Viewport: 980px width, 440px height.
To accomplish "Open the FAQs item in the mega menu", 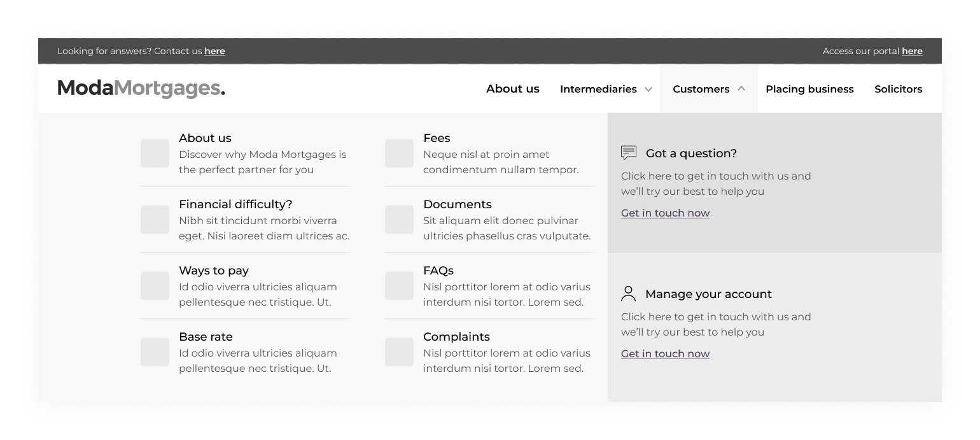I will pyautogui.click(x=438, y=271).
